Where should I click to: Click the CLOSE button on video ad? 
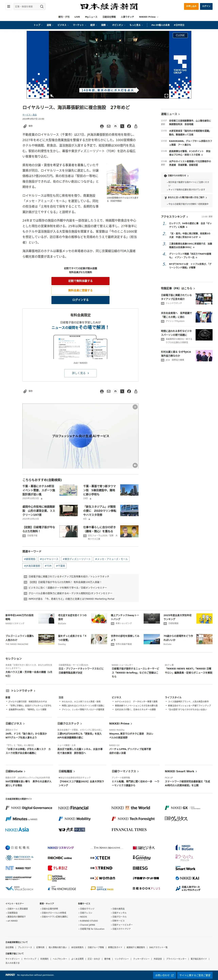pyautogui.click(x=180, y=35)
